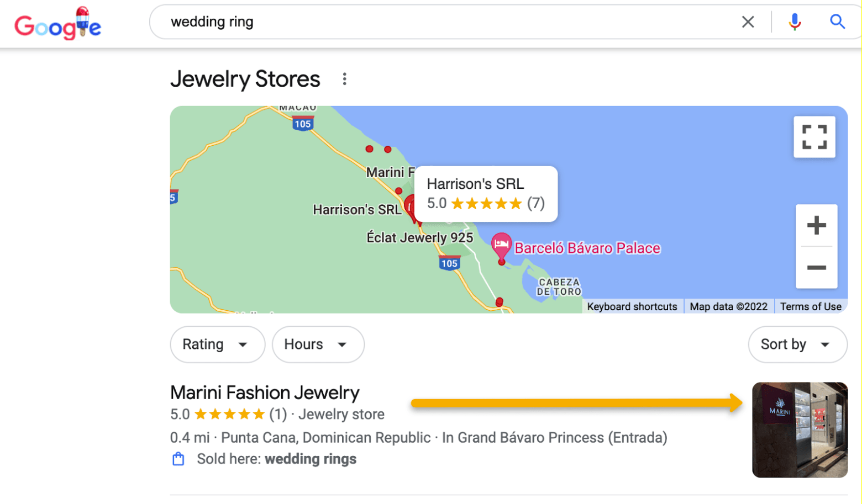
Task: Clear the search box with the X icon
Action: click(x=748, y=22)
